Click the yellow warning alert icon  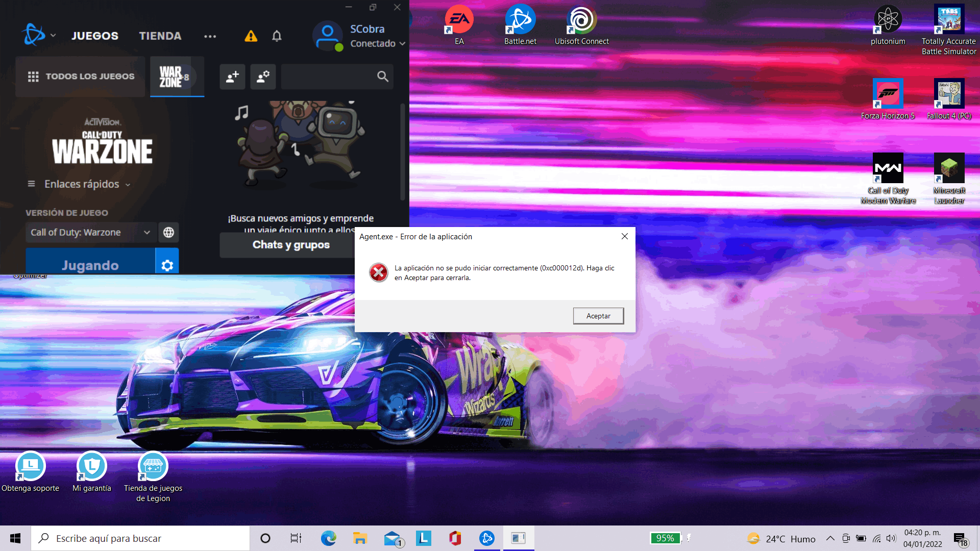pyautogui.click(x=251, y=36)
